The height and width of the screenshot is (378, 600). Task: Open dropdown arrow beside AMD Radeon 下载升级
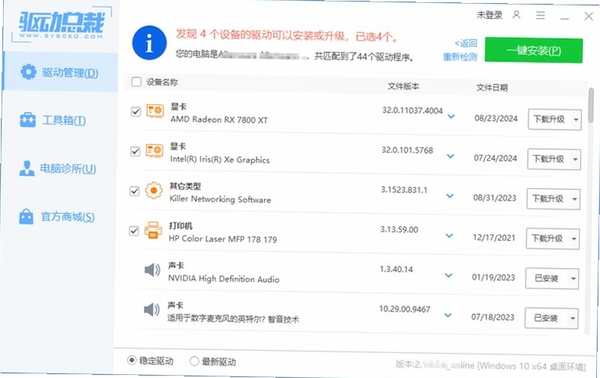(576, 120)
